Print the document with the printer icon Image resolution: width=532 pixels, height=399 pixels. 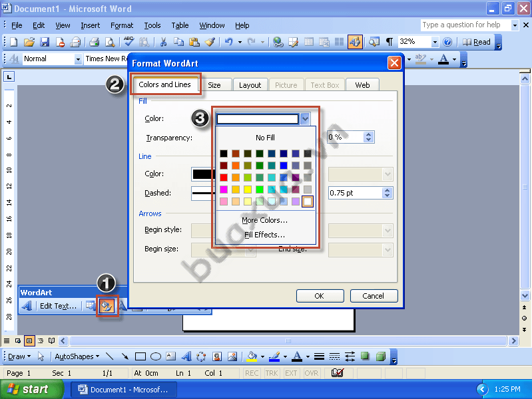pyautogui.click(x=94, y=42)
